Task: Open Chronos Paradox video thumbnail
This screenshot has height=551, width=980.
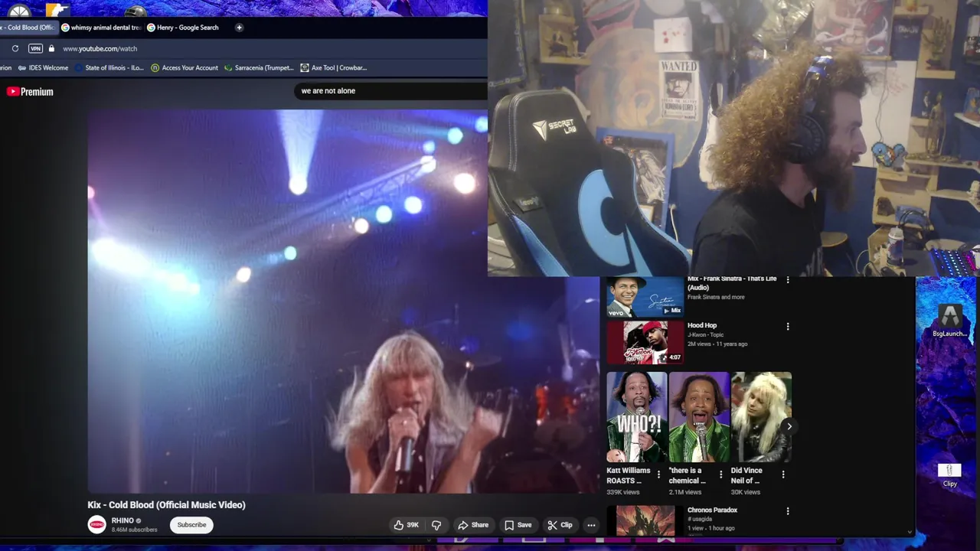Action: point(645,520)
